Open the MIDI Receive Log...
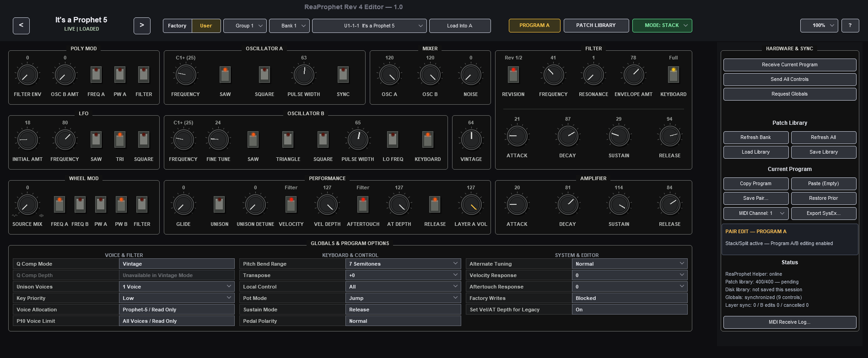868x358 pixels. tap(790, 322)
